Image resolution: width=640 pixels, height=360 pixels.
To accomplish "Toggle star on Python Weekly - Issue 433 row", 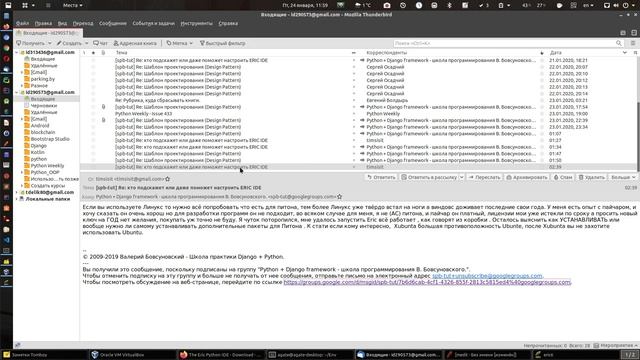I will point(93,113).
